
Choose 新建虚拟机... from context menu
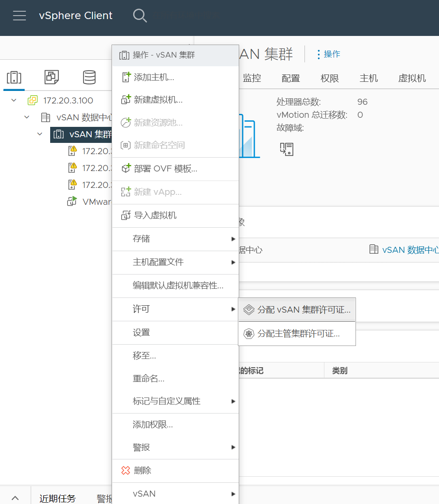pyautogui.click(x=175, y=100)
